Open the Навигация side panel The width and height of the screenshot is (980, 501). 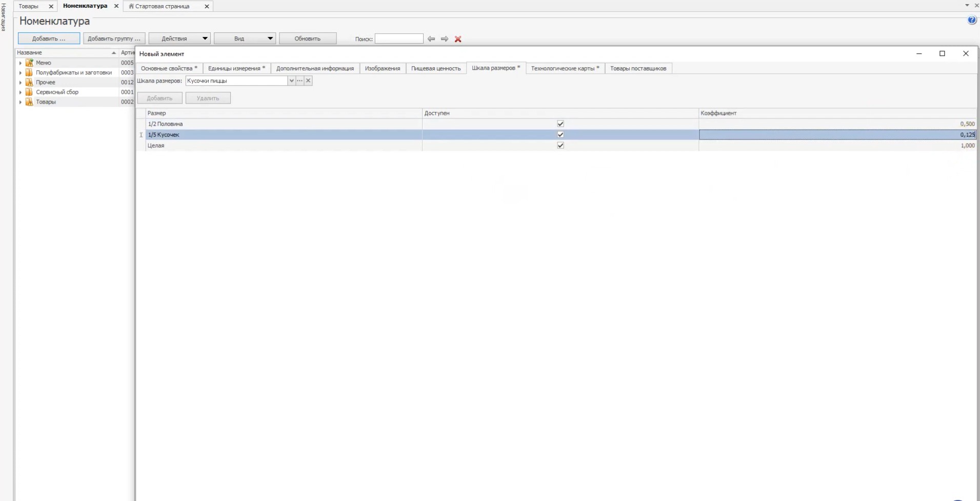tap(4, 16)
